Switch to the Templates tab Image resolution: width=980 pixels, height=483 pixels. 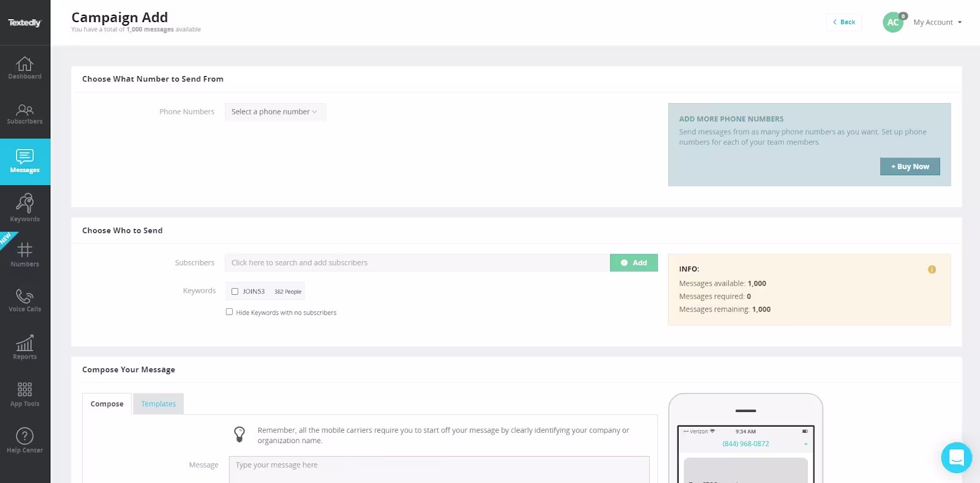tap(159, 404)
